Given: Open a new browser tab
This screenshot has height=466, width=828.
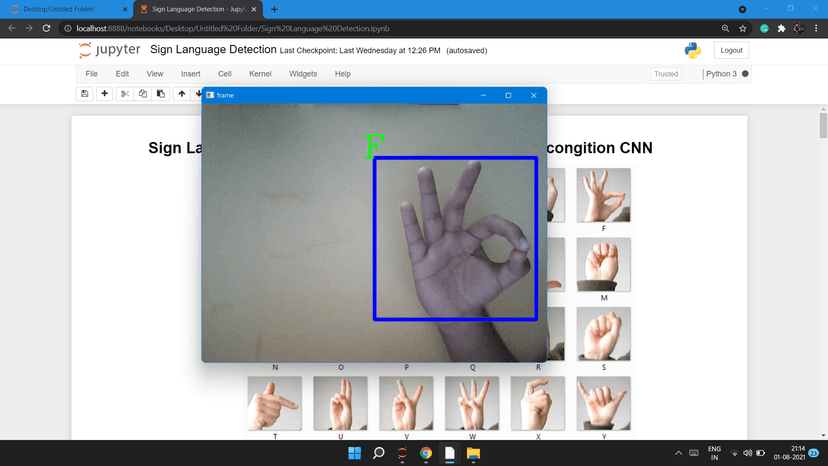Looking at the screenshot, I should point(274,10).
